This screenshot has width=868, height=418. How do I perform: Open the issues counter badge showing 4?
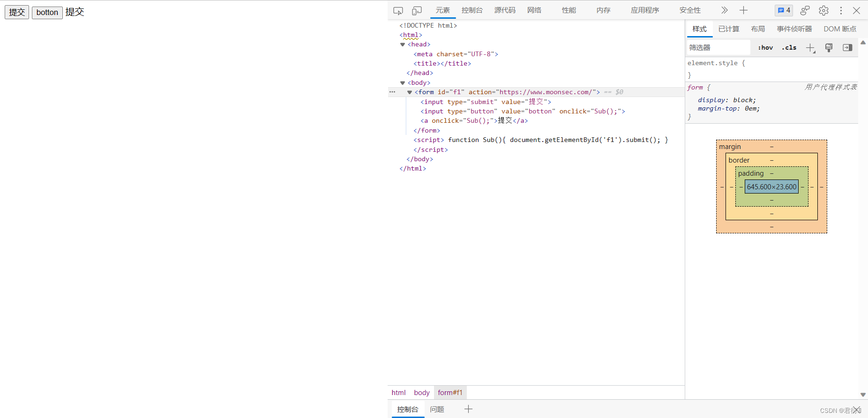(x=784, y=10)
